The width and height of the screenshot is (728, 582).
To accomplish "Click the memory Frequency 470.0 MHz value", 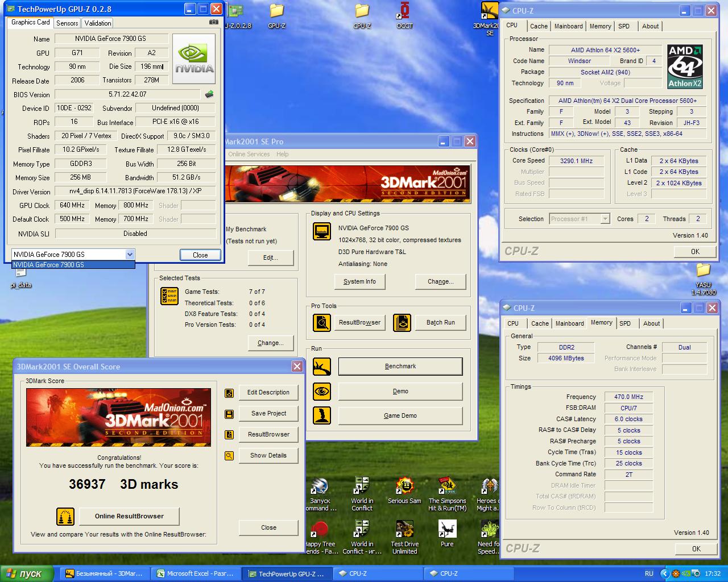I will pyautogui.click(x=628, y=397).
